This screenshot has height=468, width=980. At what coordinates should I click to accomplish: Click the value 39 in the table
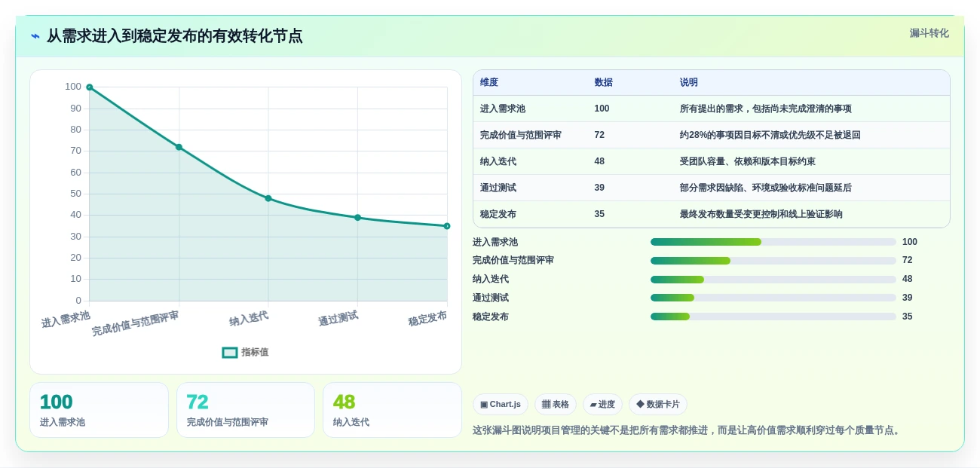(x=599, y=188)
